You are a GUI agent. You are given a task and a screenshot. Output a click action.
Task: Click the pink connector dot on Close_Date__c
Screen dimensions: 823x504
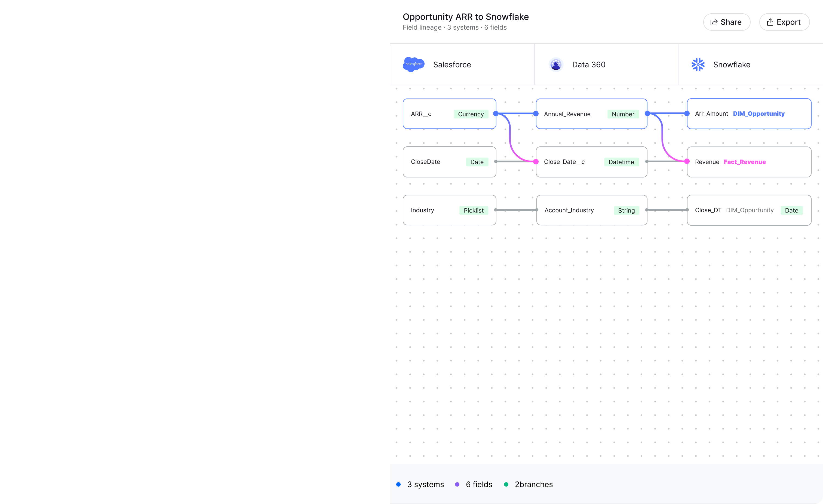(536, 162)
